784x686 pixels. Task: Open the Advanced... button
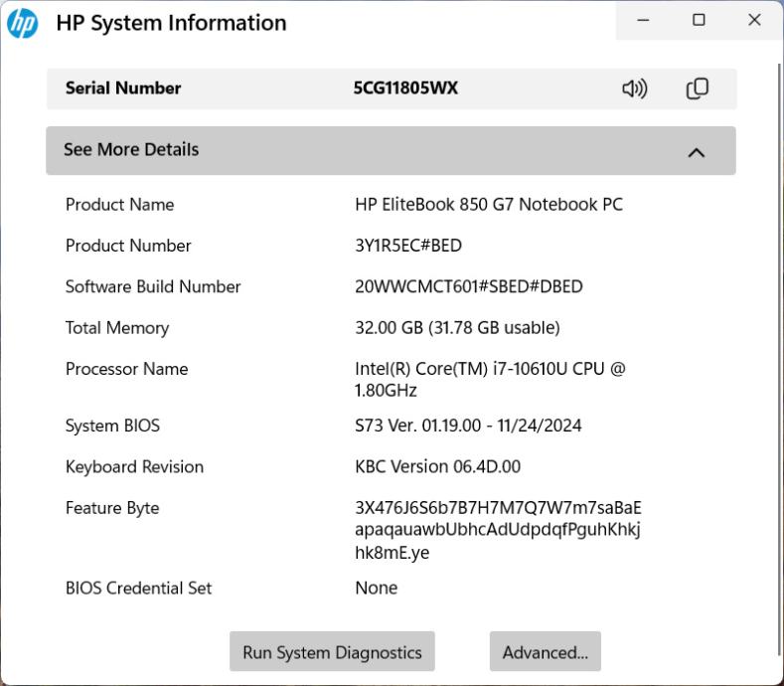click(545, 652)
